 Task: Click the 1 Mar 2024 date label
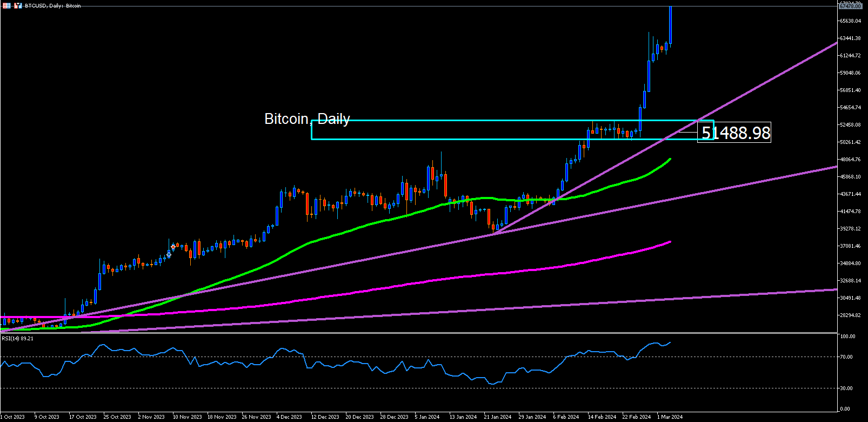pyautogui.click(x=670, y=417)
